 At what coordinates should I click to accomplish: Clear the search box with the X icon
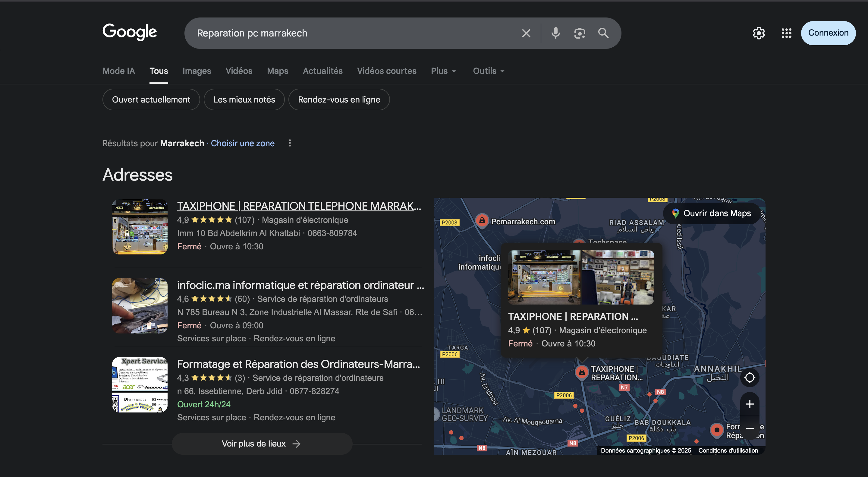[x=526, y=33]
